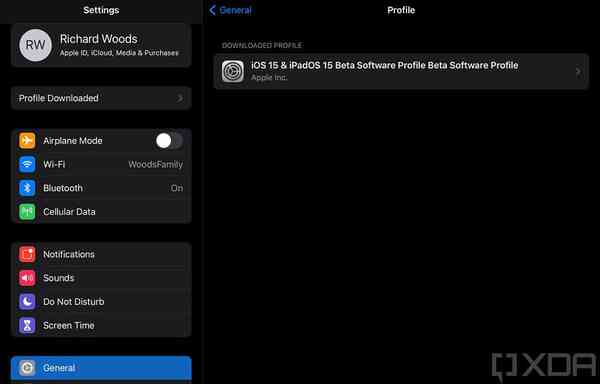Screen dimensions: 600x384
Task: Tap the Bluetooth settings icon
Action: (27, 188)
